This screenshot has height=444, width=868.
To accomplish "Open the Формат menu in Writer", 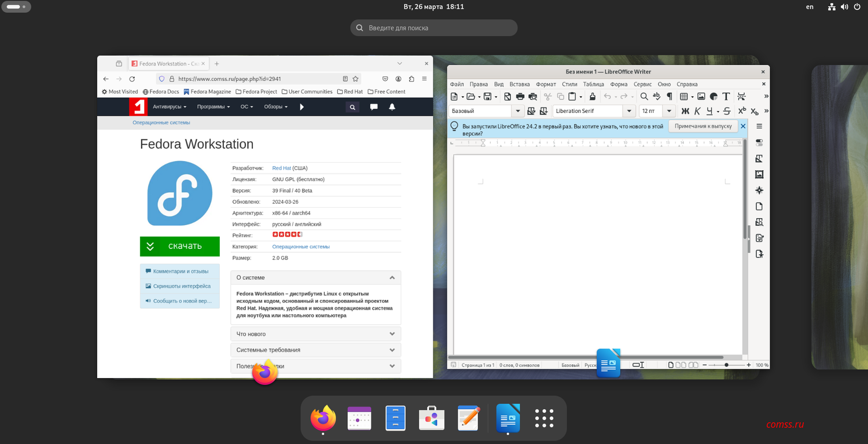I will (x=546, y=84).
